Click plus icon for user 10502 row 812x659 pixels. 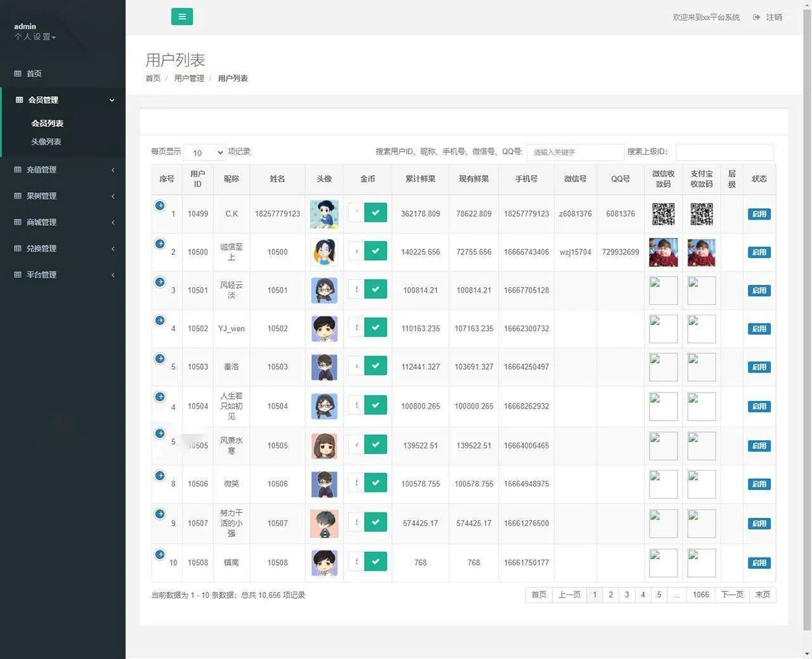[x=160, y=320]
